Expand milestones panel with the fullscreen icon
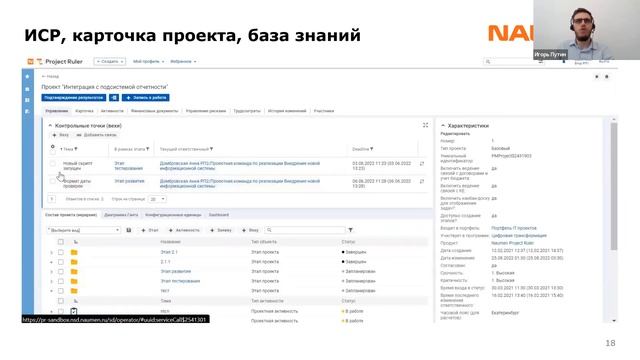Image resolution: width=640 pixels, height=360 pixels. (425, 125)
